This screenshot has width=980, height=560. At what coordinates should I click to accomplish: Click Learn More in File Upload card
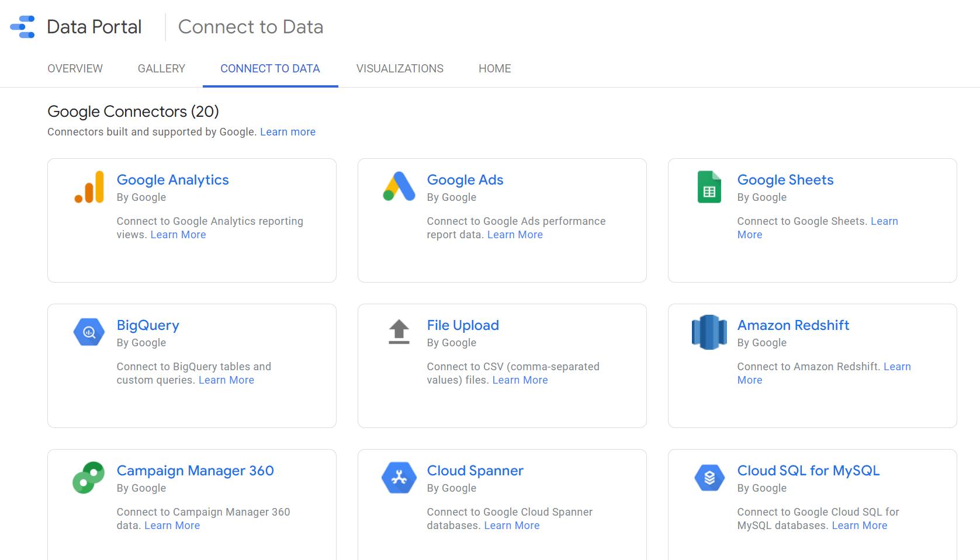point(520,380)
